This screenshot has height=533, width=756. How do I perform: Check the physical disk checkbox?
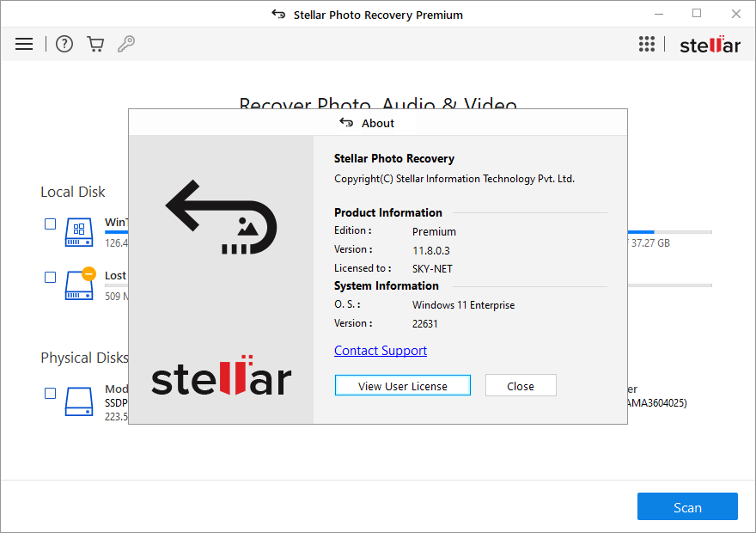[x=50, y=393]
